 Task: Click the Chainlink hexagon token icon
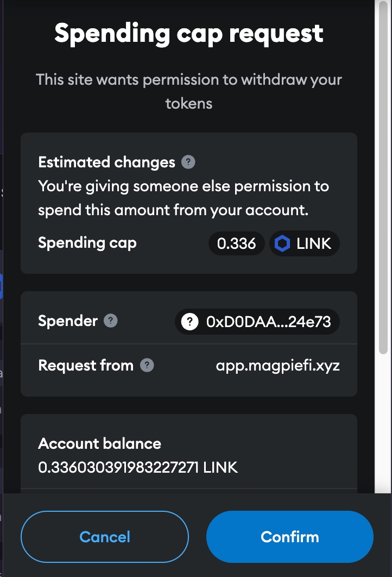click(282, 243)
